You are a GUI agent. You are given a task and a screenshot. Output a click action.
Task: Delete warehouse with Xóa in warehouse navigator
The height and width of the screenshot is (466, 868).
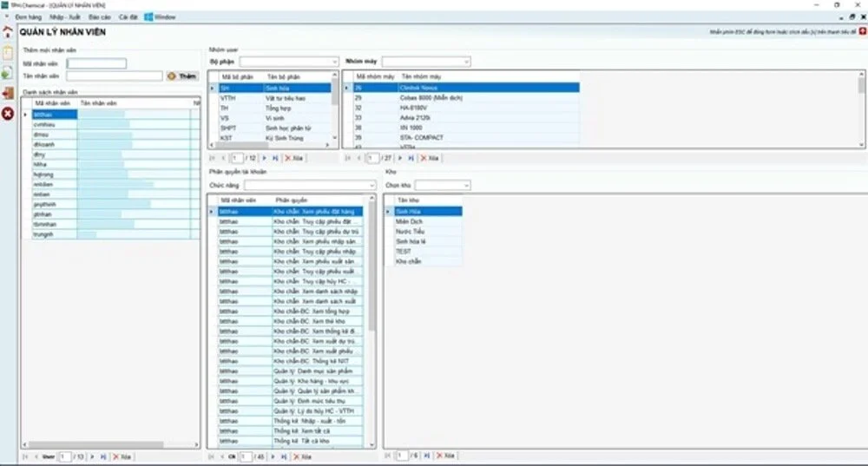(x=445, y=456)
